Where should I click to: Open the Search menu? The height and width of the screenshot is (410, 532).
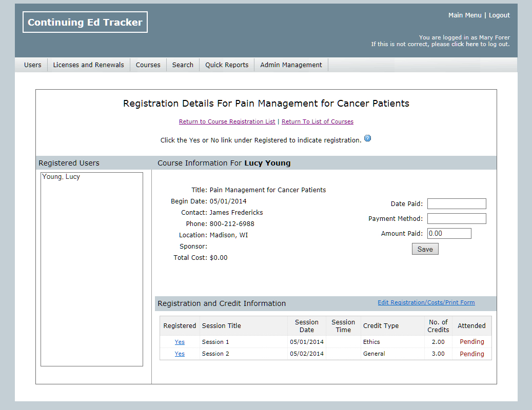[x=183, y=65]
